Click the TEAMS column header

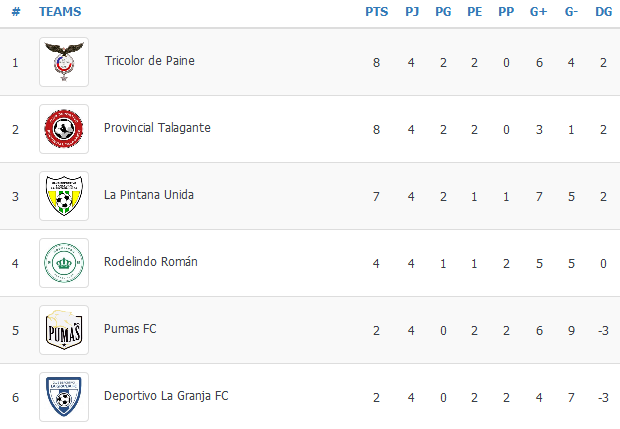point(60,12)
